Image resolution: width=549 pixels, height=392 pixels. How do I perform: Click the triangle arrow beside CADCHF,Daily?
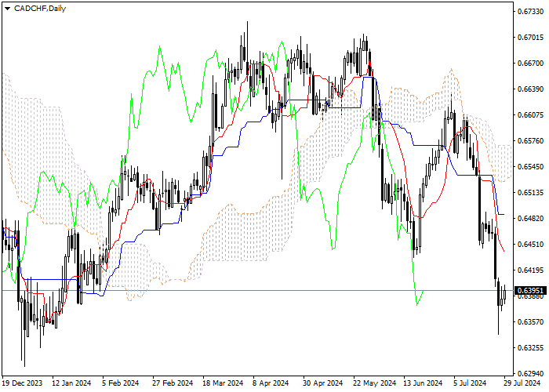(x=7, y=9)
